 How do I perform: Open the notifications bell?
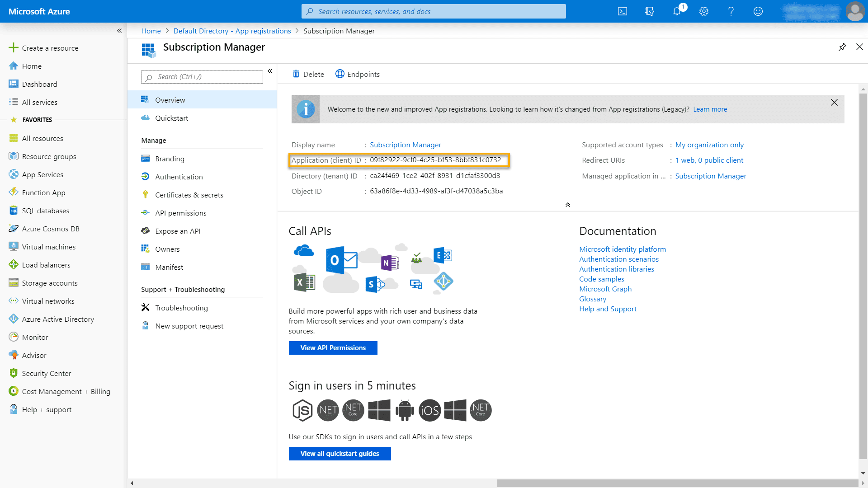pos(677,11)
